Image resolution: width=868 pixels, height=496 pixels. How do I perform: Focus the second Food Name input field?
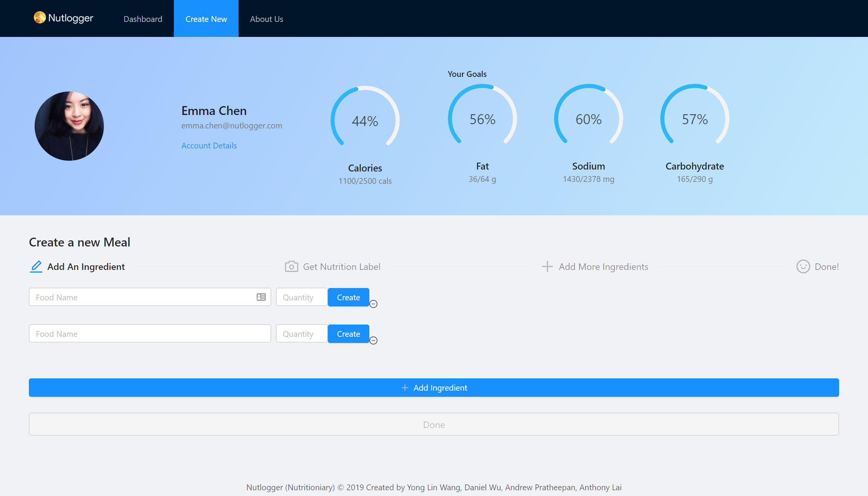click(150, 334)
